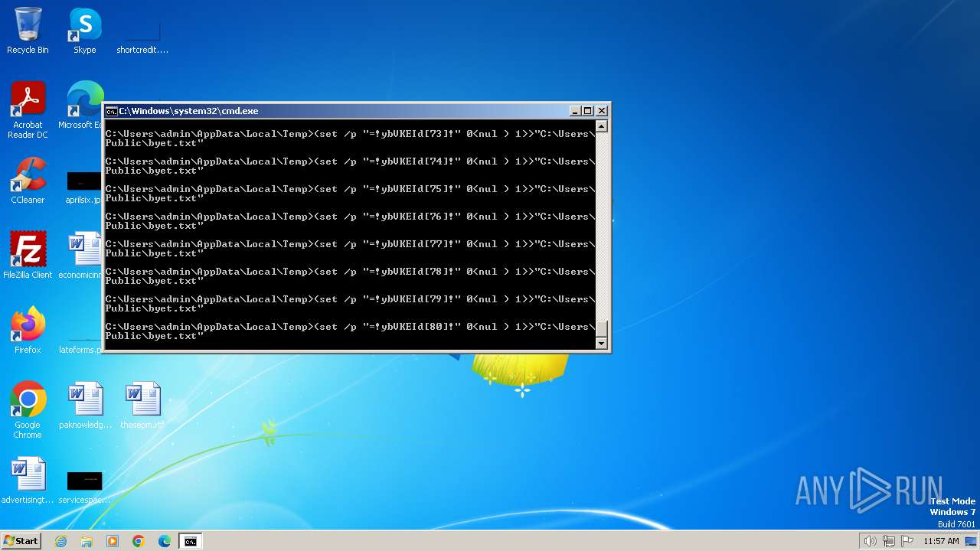
Task: Open Internet Explorer from the taskbar
Action: 60,541
